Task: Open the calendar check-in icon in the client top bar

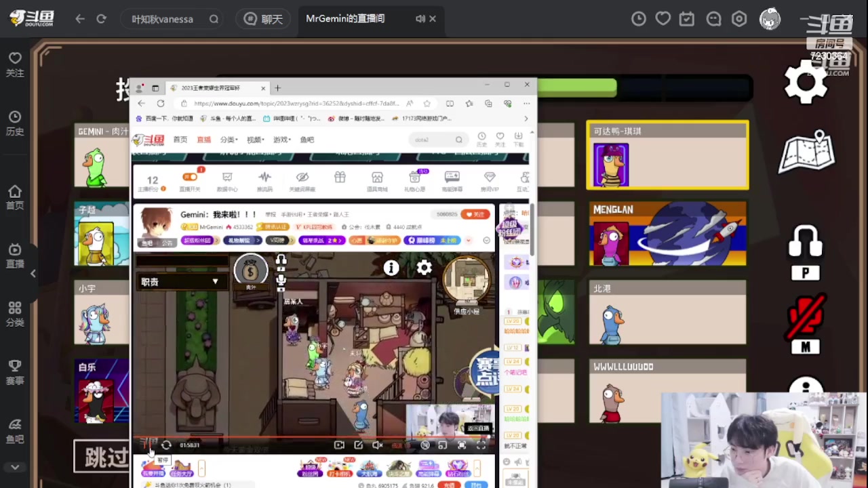Action: click(x=687, y=19)
